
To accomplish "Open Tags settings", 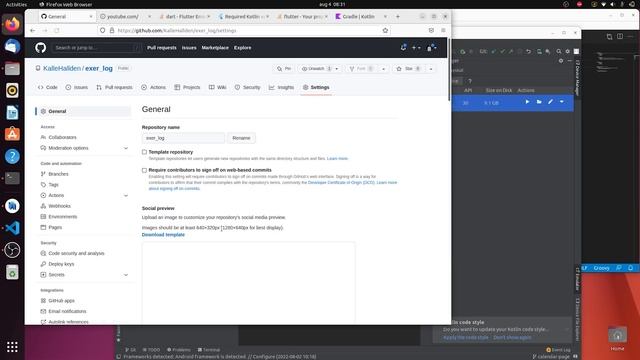I will pyautogui.click(x=53, y=185).
